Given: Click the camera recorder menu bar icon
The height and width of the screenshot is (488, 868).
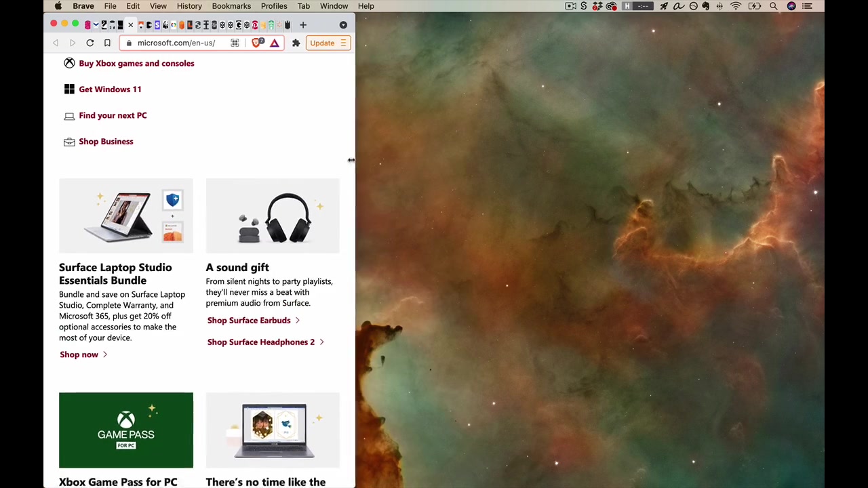Looking at the screenshot, I should (x=571, y=6).
